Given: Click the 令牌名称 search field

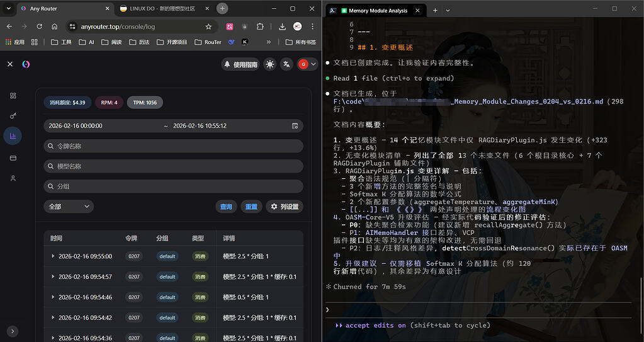Looking at the screenshot, I should pyautogui.click(x=173, y=146).
